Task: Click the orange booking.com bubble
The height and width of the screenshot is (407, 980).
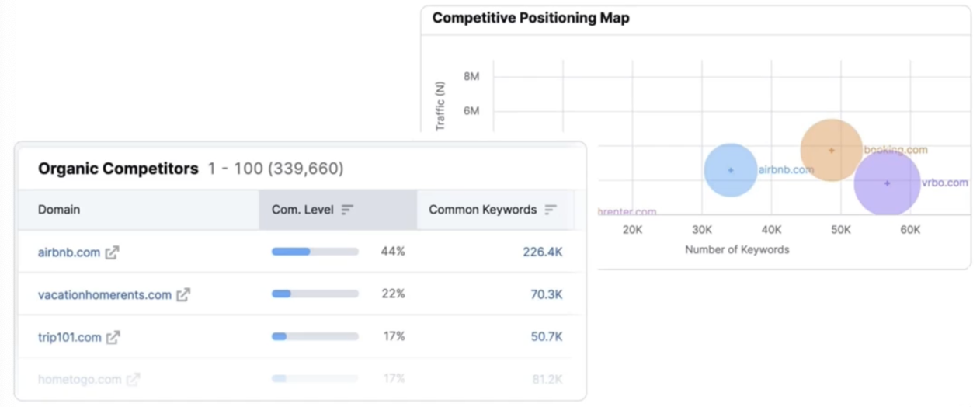Action: 831,150
